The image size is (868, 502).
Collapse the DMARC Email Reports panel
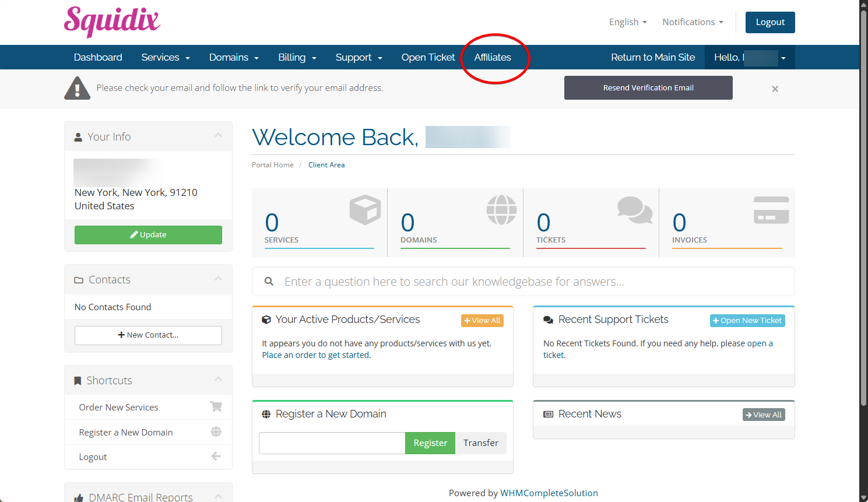point(218,496)
